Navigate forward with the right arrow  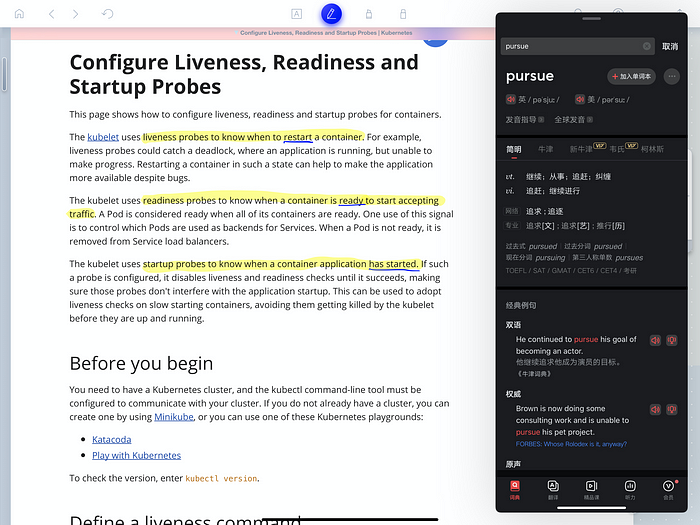tap(75, 14)
